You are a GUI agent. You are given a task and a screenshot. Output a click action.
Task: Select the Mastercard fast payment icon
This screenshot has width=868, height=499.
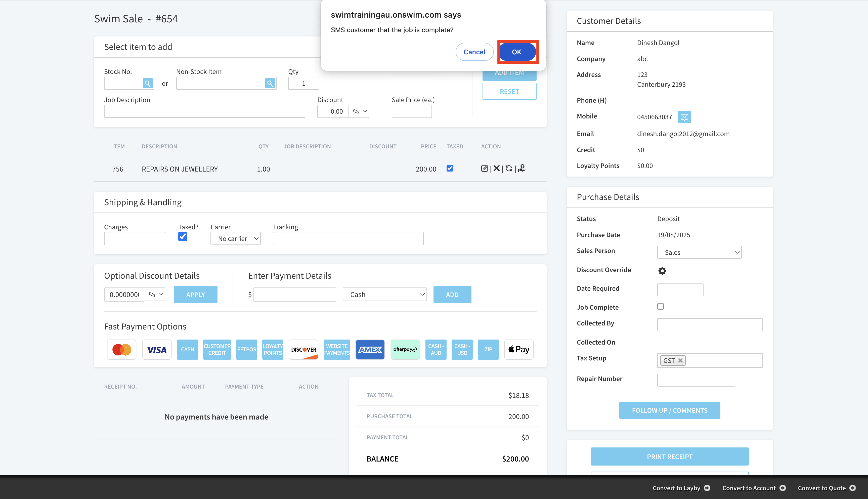pos(122,350)
